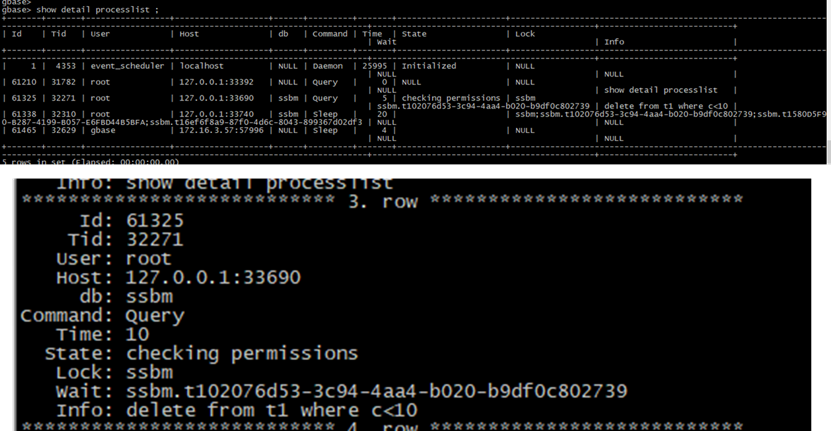
Task: Select the State column header
Action: tap(414, 34)
